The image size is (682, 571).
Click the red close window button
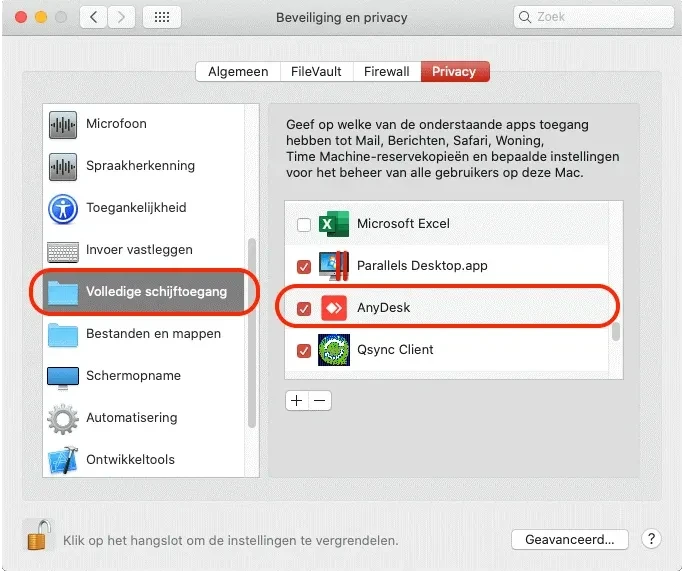[21, 17]
